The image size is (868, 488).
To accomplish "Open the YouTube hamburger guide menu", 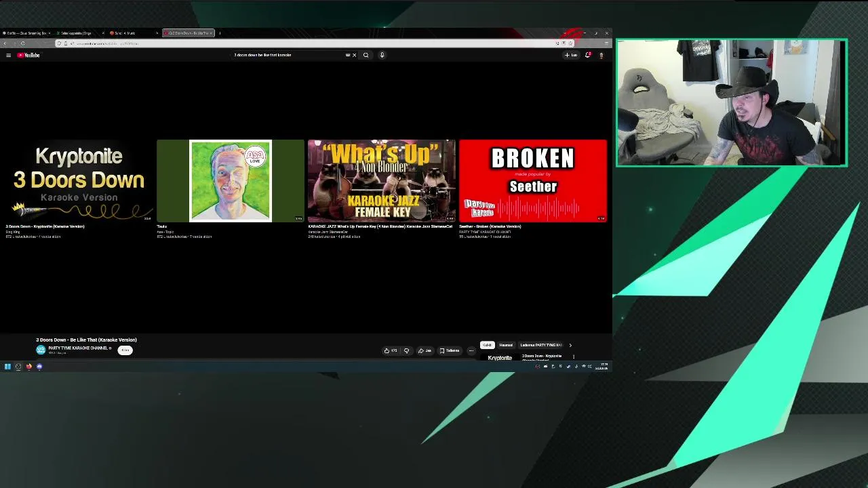I will [8, 55].
